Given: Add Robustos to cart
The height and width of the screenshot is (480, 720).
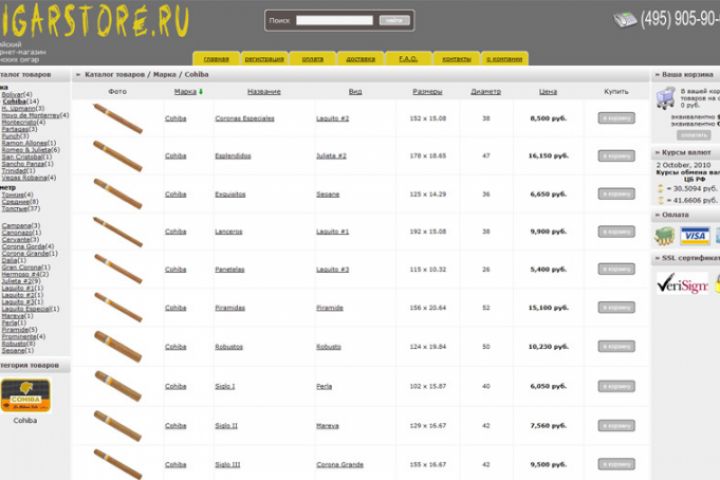Looking at the screenshot, I should [x=616, y=346].
